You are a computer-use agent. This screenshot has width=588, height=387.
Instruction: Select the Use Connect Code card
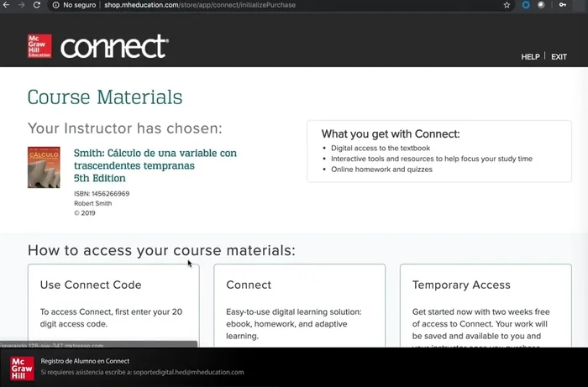[x=113, y=306]
